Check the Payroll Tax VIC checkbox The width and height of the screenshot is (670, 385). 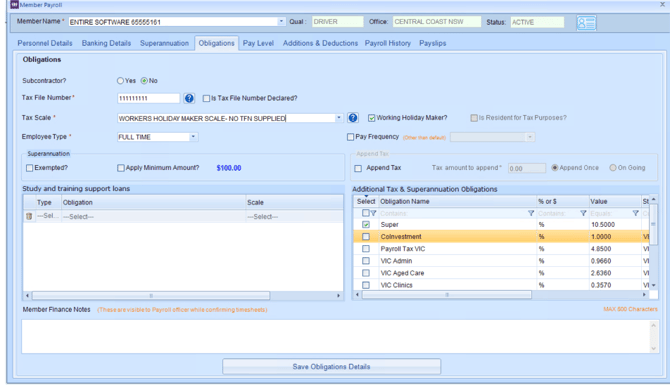click(x=366, y=249)
